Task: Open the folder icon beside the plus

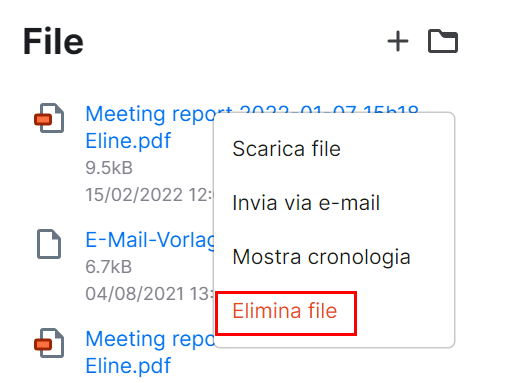Action: tap(443, 41)
